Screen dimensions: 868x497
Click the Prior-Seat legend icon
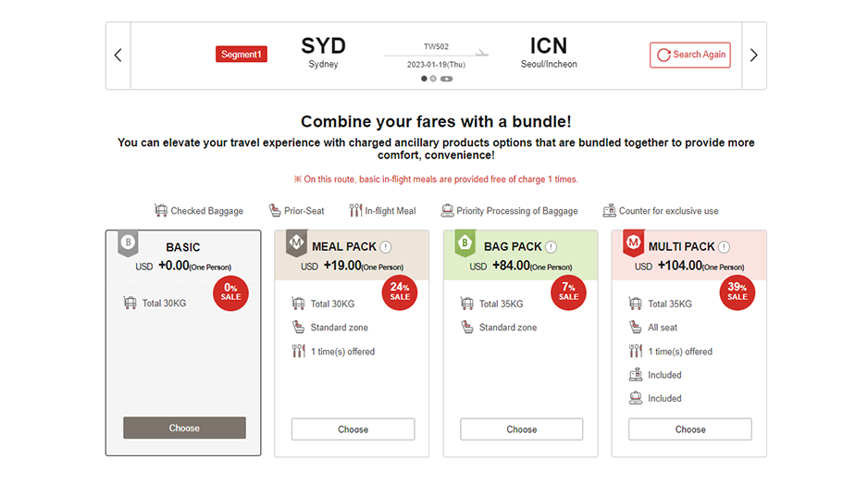point(275,211)
